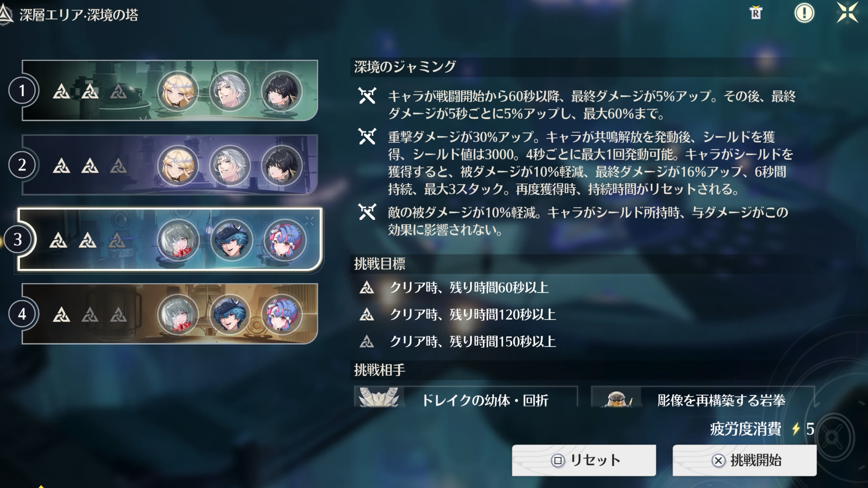Click the blue-haired hat character portrait on floor 3
This screenshot has width=868, height=488.
point(231,239)
